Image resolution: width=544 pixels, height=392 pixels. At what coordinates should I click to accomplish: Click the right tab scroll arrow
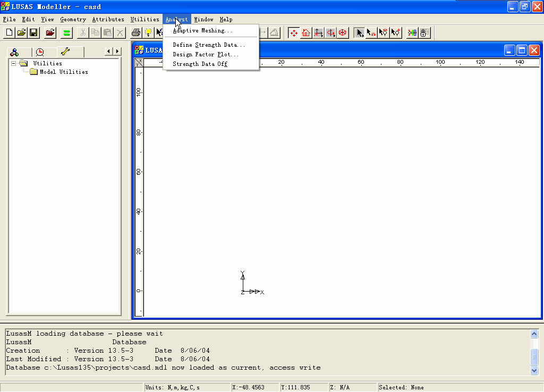117,52
